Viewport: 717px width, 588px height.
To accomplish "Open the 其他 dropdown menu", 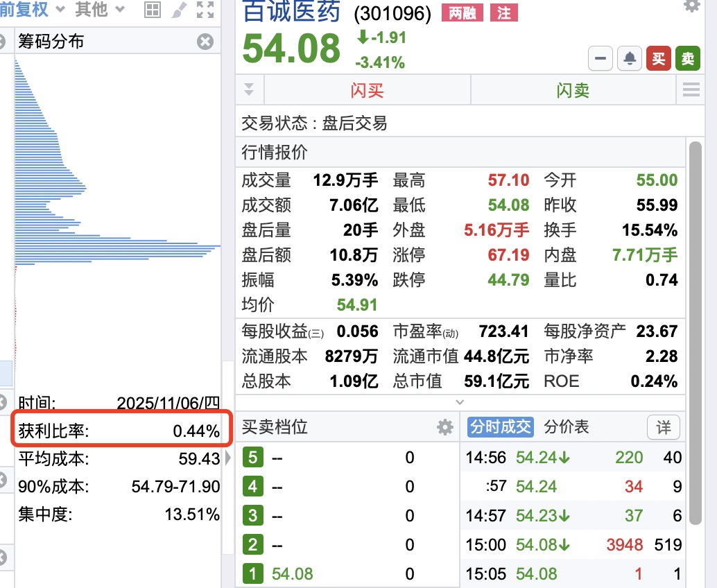I will pyautogui.click(x=100, y=9).
